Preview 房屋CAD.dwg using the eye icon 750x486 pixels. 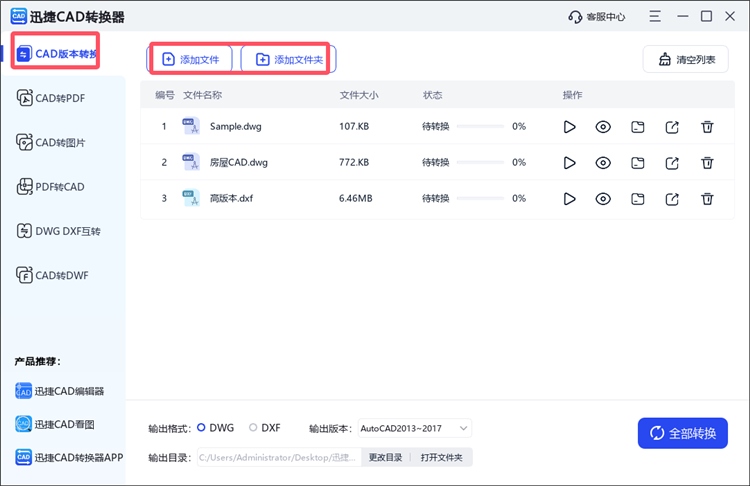pyautogui.click(x=603, y=163)
